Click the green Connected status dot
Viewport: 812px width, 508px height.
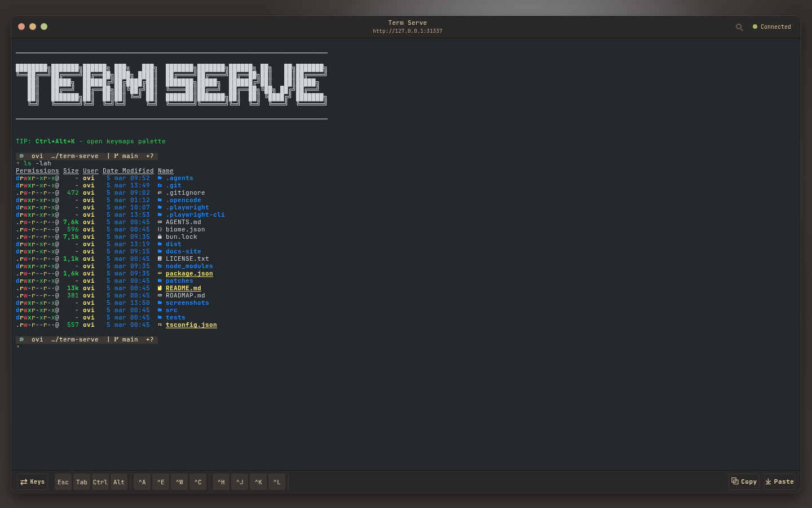click(x=754, y=26)
